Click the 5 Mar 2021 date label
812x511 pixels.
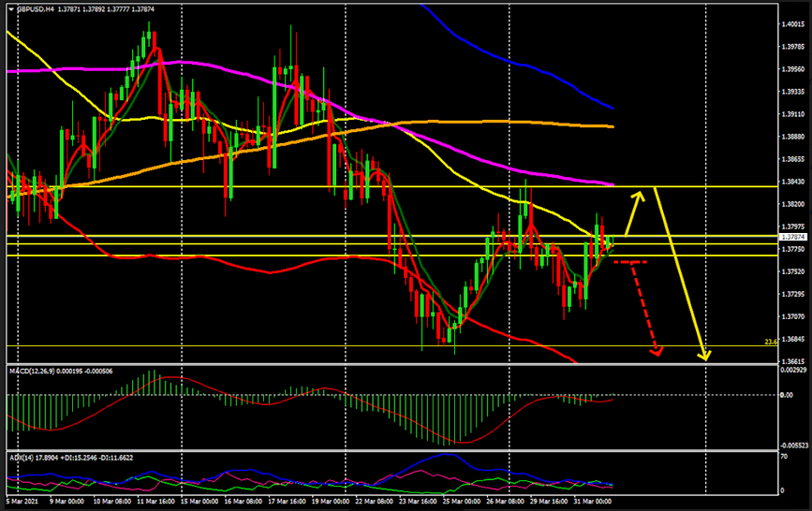click(x=22, y=502)
